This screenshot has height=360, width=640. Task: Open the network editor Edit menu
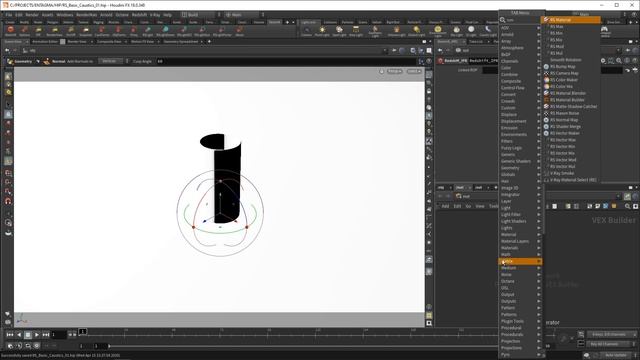pyautogui.click(x=457, y=206)
